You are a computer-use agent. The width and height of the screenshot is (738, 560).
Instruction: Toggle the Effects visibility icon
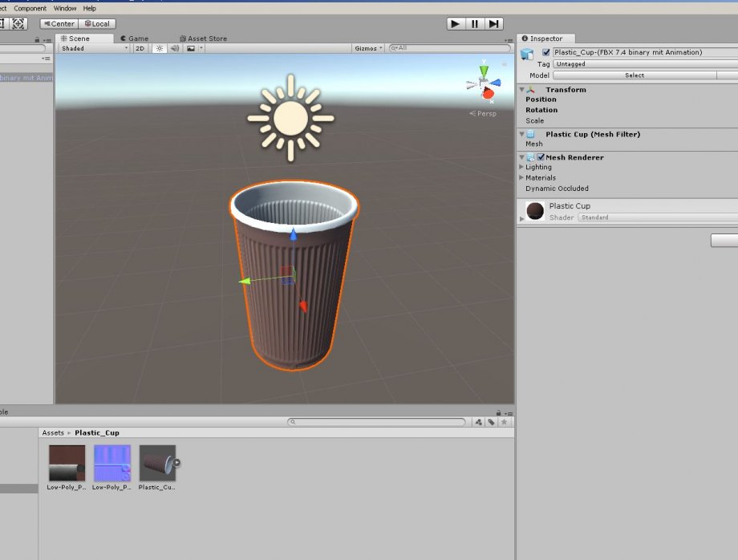[191, 48]
